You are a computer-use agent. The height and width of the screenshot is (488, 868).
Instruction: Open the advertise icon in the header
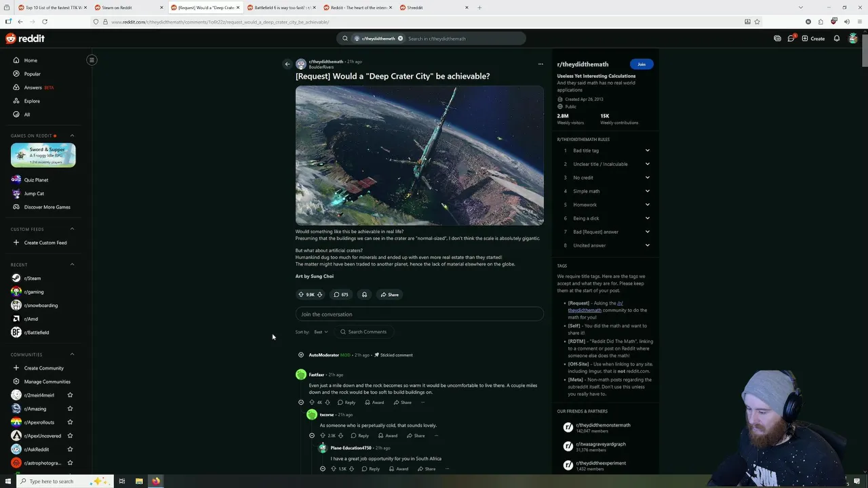777,39
